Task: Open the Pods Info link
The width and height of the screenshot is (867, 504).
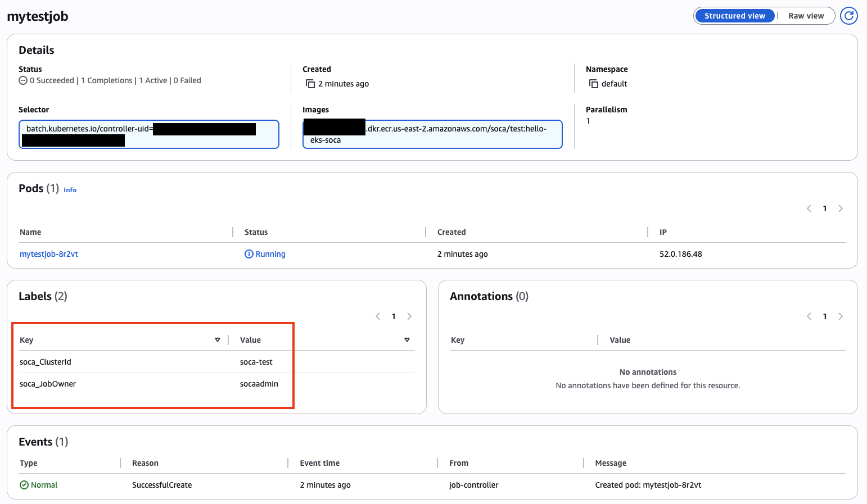Action: (70, 190)
